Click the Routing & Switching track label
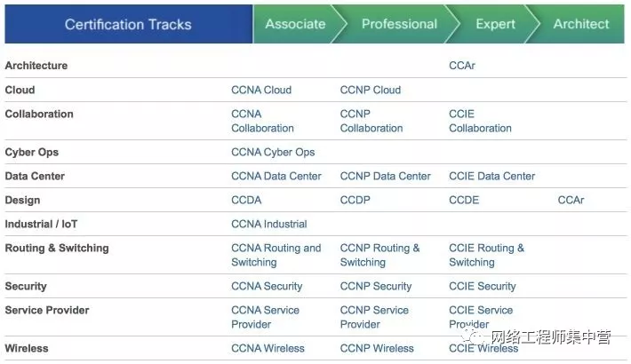The height and width of the screenshot is (364, 631). pos(57,248)
